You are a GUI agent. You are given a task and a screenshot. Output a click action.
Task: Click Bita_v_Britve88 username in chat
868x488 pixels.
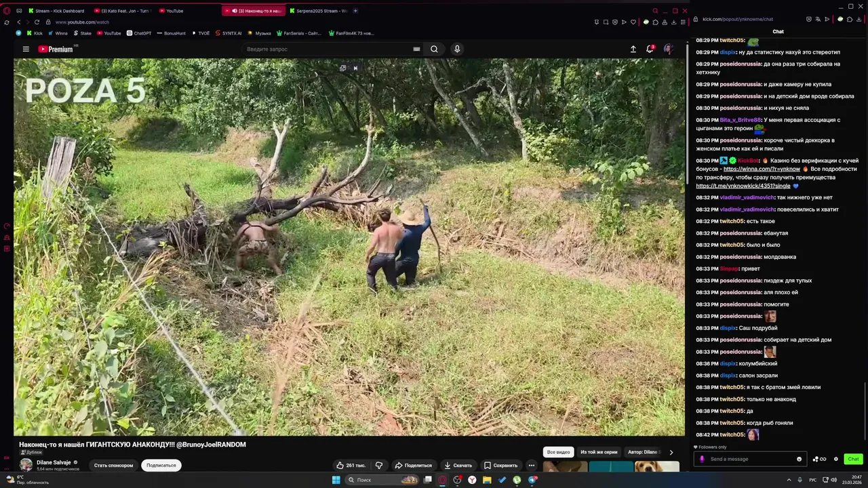pos(741,120)
